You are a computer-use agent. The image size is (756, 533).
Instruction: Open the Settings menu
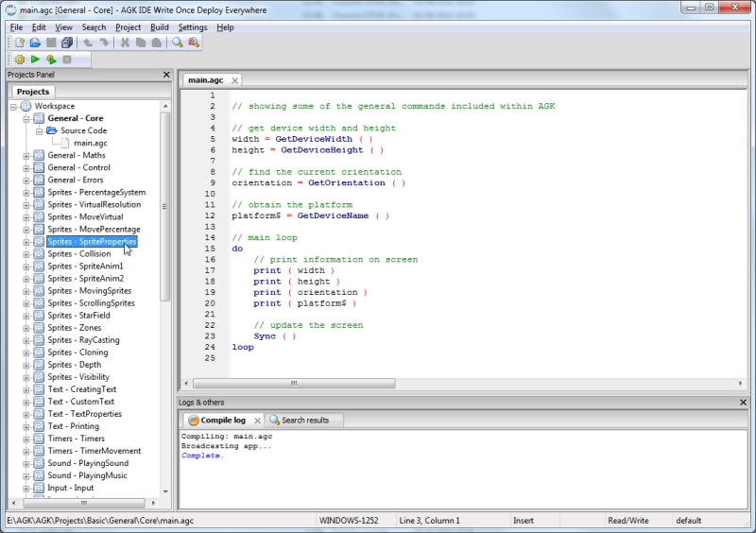(x=193, y=27)
